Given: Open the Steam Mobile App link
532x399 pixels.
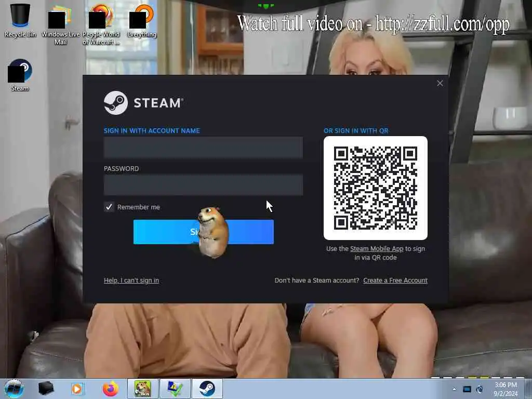Looking at the screenshot, I should (377, 249).
